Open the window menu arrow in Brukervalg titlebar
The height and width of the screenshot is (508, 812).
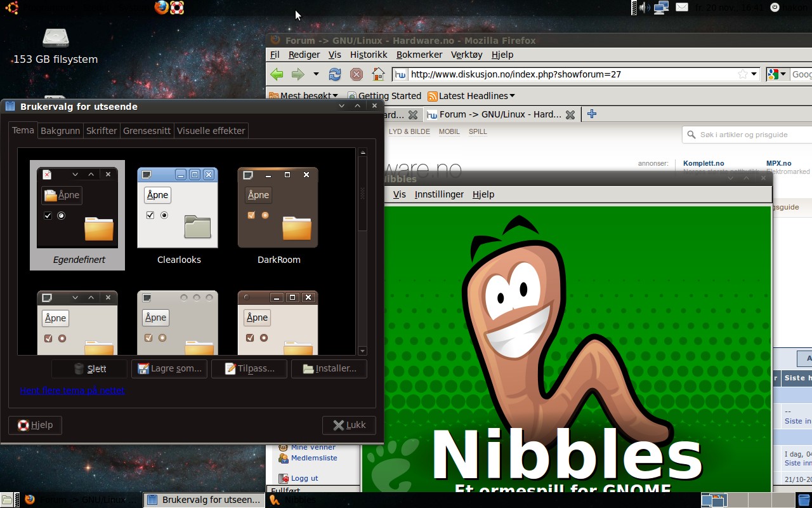click(x=343, y=106)
